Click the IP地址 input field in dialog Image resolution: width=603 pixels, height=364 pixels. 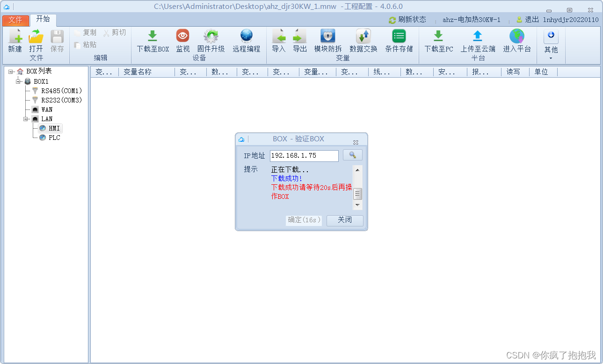click(304, 156)
